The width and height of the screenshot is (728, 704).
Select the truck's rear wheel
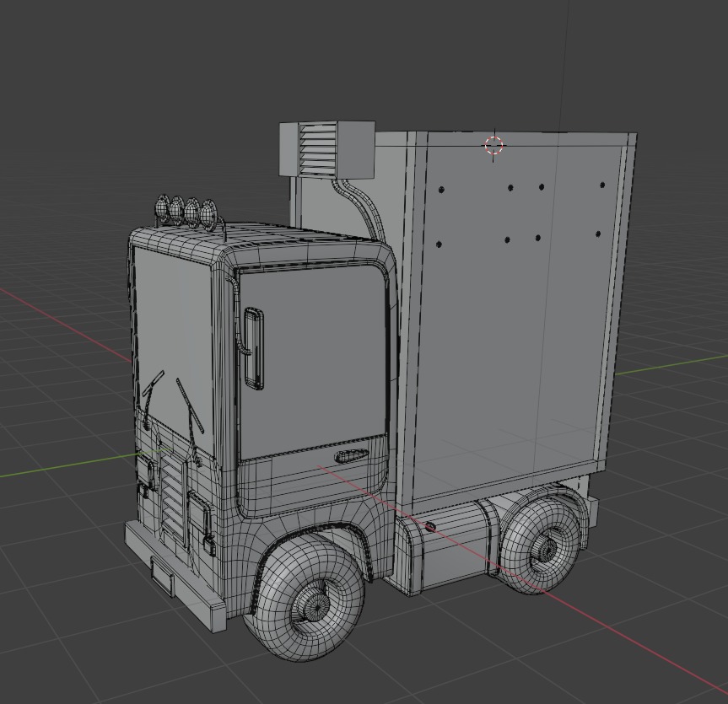point(540,546)
